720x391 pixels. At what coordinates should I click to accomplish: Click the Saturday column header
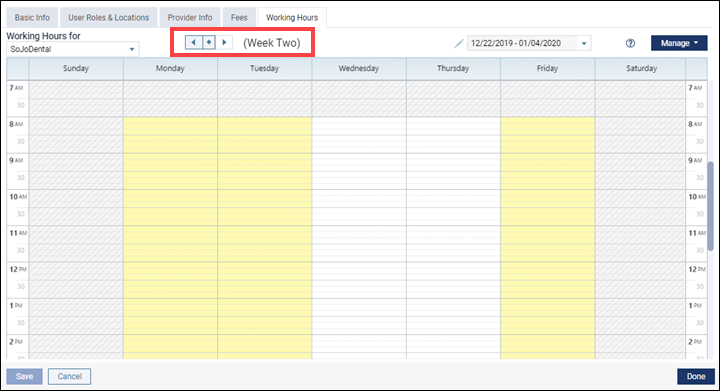(x=641, y=68)
